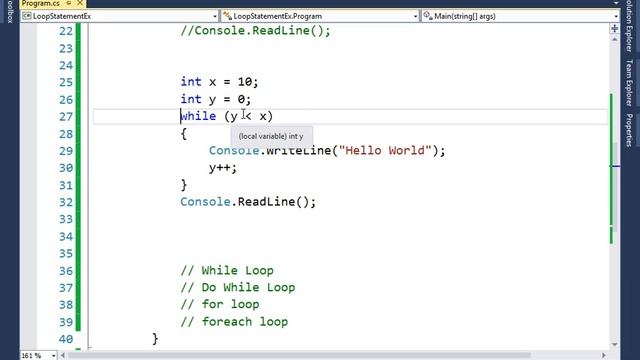Expand the LoopStatementEx project dropdown
The height and width of the screenshot is (360, 640).
(x=215, y=16)
